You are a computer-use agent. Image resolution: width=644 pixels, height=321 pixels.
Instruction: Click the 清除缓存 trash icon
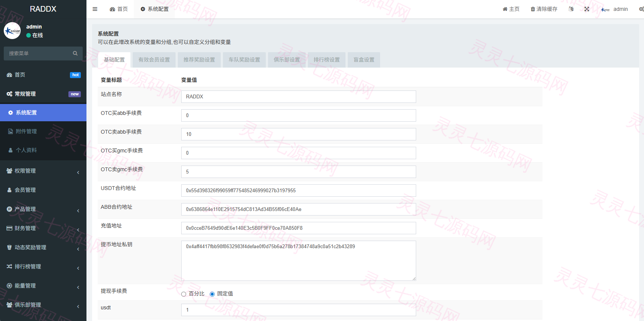click(x=533, y=9)
